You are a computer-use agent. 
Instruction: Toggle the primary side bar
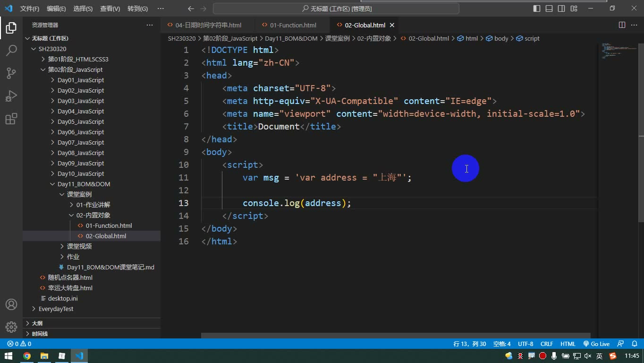[x=537, y=9]
